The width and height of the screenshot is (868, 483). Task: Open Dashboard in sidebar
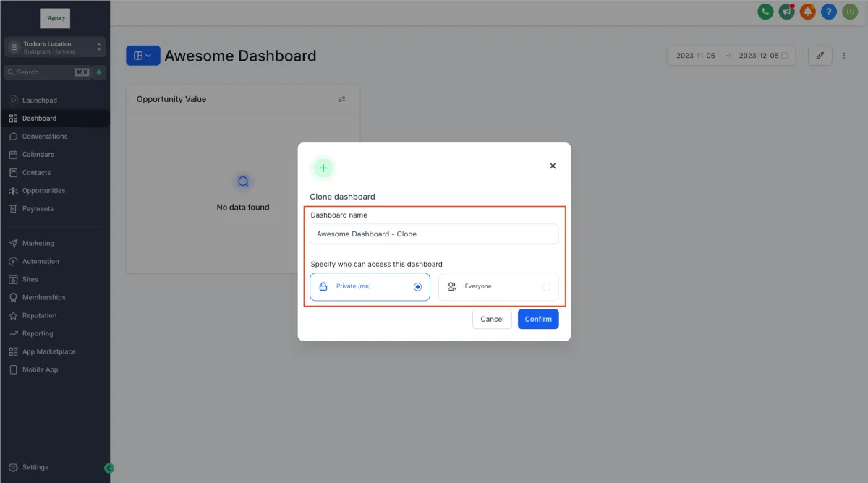(x=55, y=119)
